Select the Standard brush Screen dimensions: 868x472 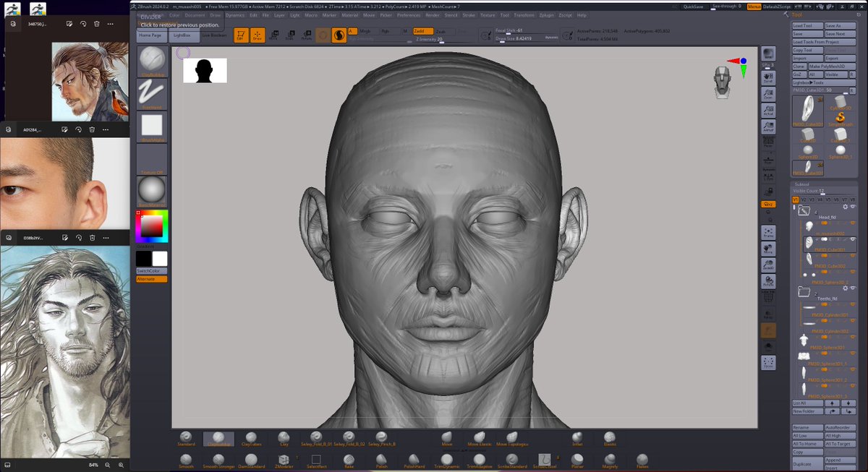pyautogui.click(x=186, y=439)
